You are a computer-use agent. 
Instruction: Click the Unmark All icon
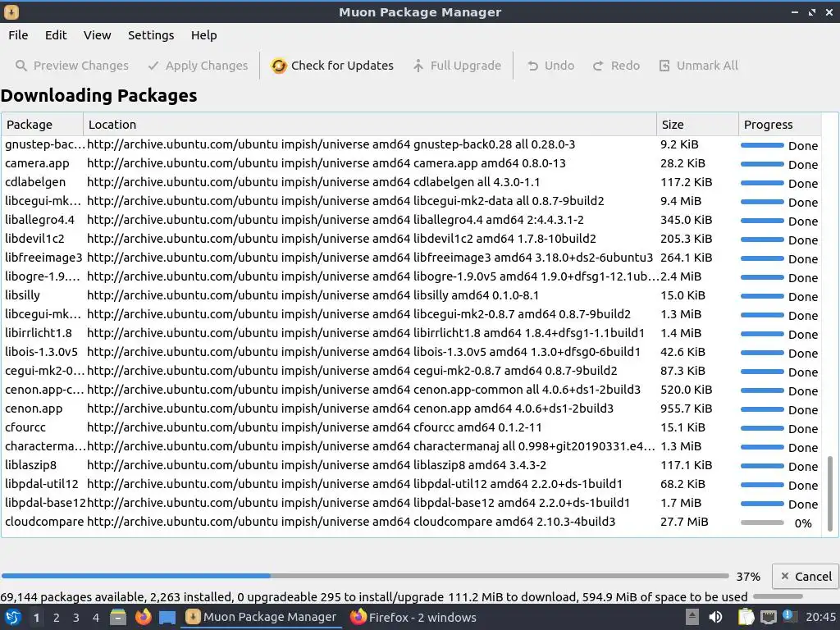pyautogui.click(x=664, y=66)
